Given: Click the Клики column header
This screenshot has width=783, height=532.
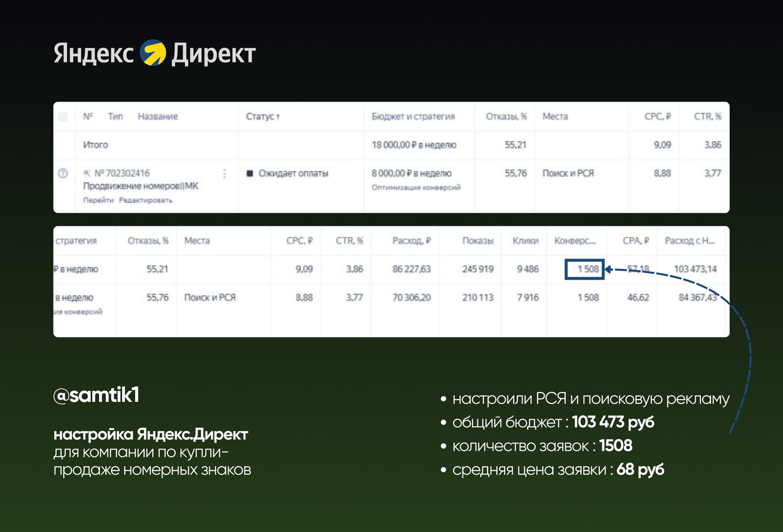Looking at the screenshot, I should (x=525, y=240).
